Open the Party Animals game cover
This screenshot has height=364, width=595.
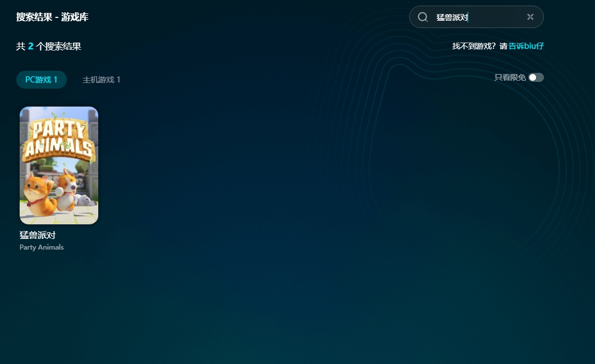59,165
